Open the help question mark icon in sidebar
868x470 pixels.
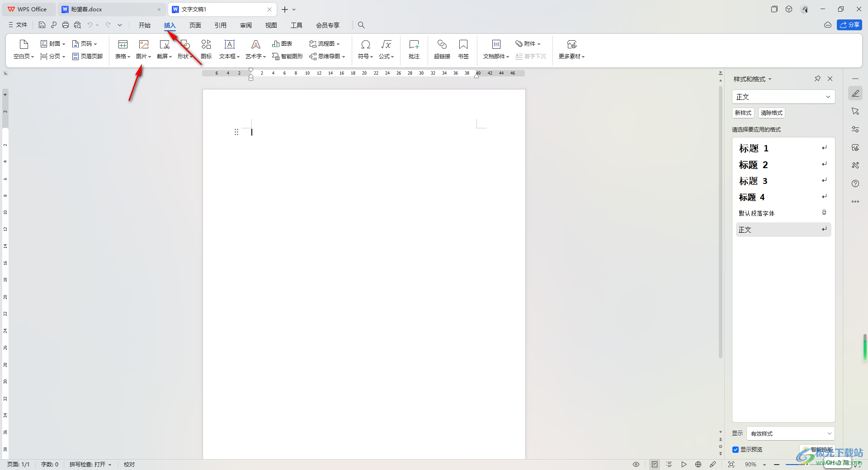855,183
